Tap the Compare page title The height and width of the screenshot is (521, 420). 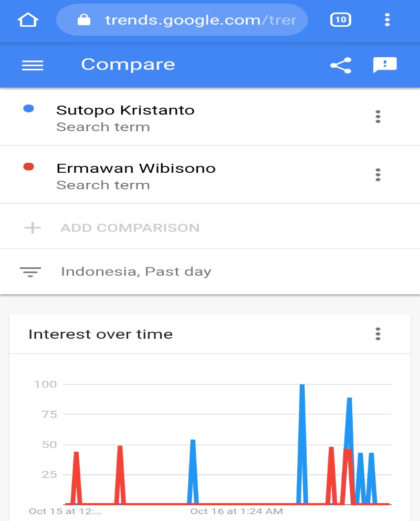[128, 65]
